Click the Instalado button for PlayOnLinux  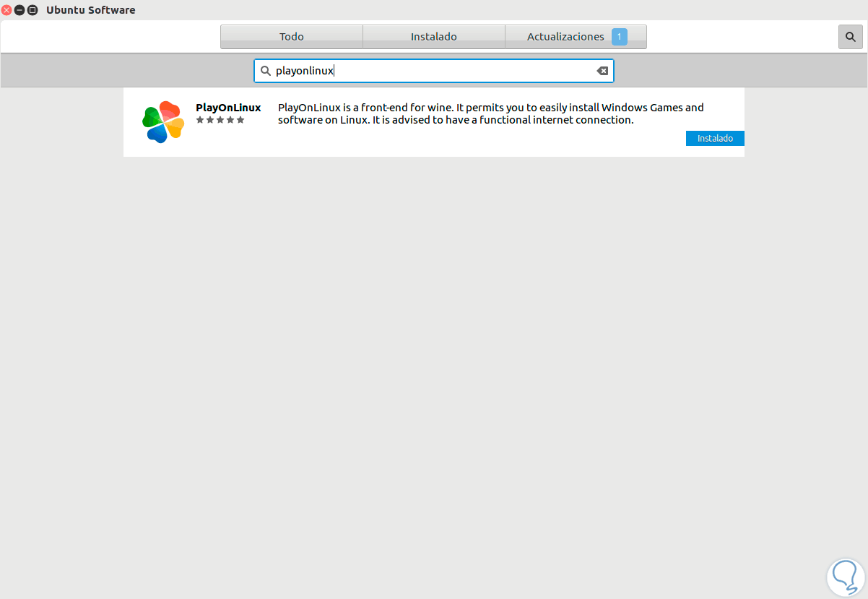pyautogui.click(x=715, y=138)
